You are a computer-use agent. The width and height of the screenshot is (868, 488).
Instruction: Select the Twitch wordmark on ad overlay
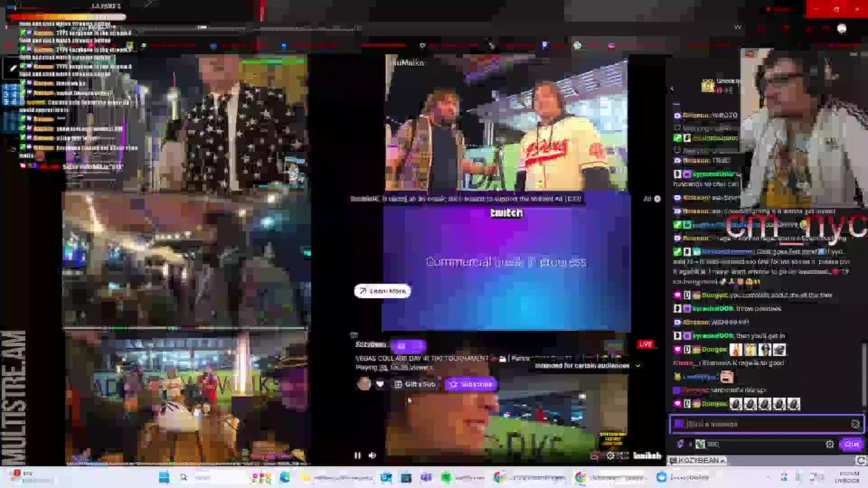(x=507, y=213)
